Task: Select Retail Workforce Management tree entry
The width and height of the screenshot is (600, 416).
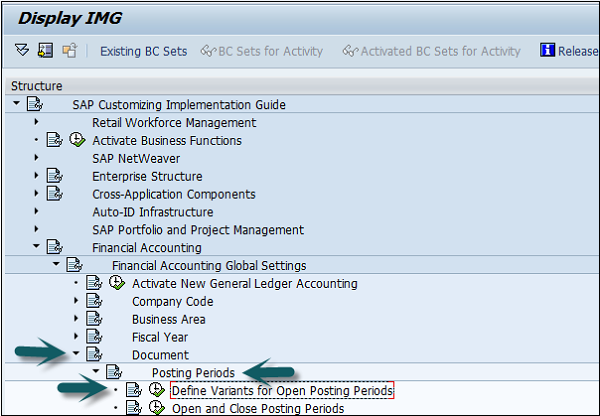Action: [174, 123]
